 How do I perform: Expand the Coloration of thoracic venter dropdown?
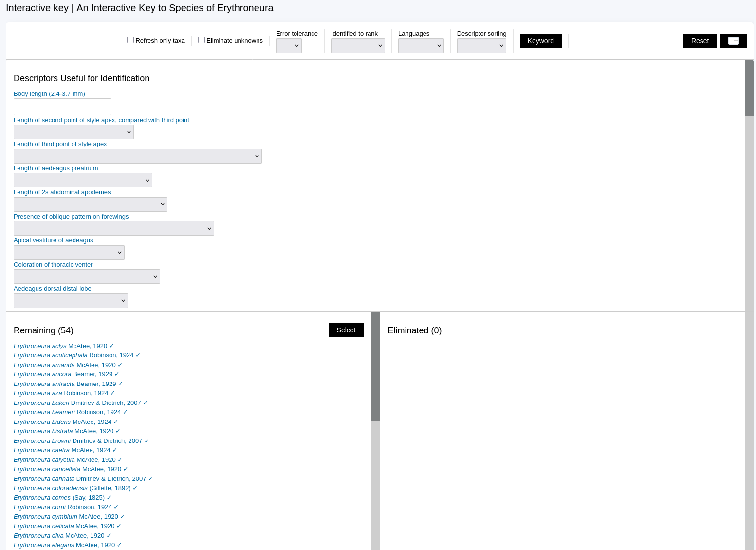pyautogui.click(x=87, y=276)
